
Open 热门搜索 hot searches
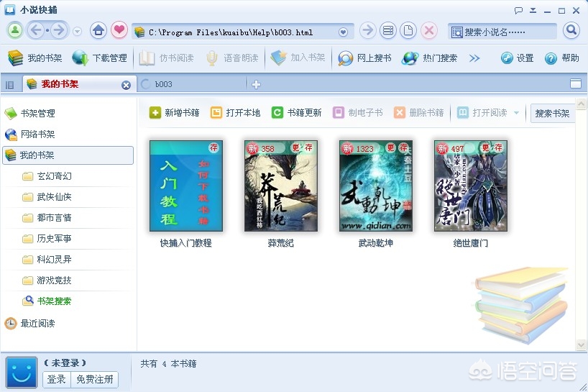pos(429,58)
